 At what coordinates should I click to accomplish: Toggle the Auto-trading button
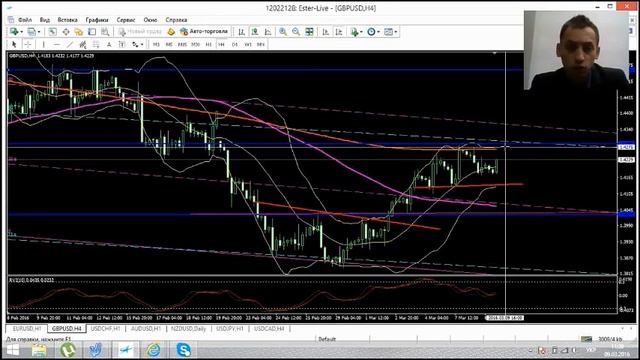(204, 31)
